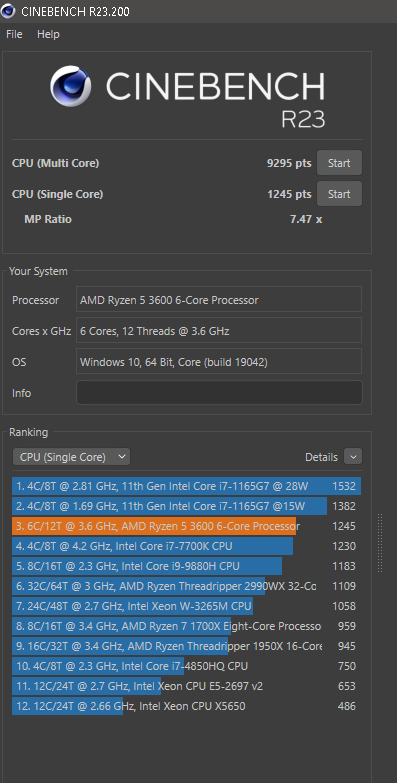Select ranking row 7 Xeon W-3265M
This screenshot has width=397, height=783.
point(186,606)
